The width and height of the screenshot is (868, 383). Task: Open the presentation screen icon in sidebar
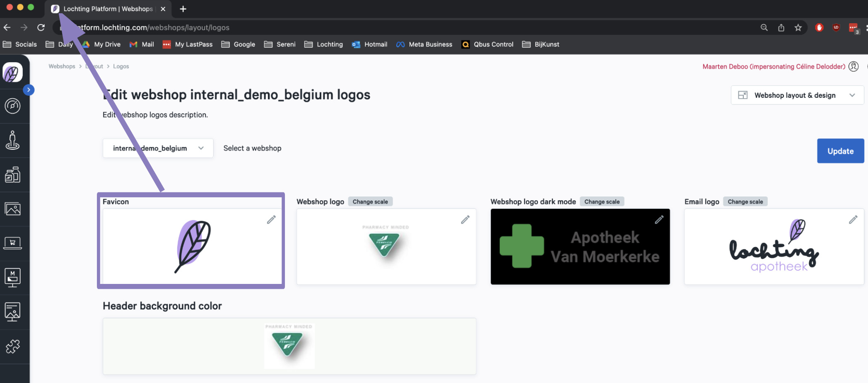12,312
